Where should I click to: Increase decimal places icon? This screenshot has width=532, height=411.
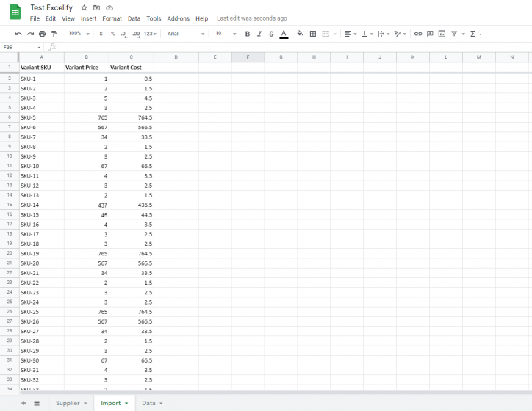(136, 34)
